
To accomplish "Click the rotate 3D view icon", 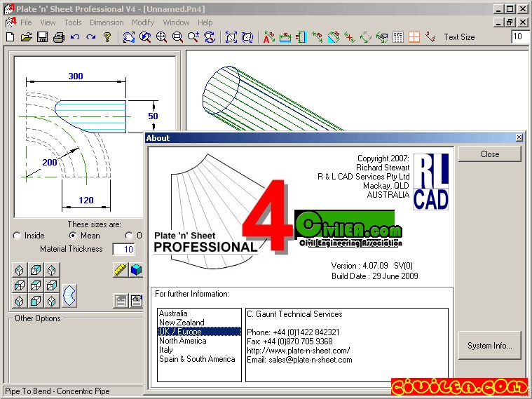I will pos(247,36).
